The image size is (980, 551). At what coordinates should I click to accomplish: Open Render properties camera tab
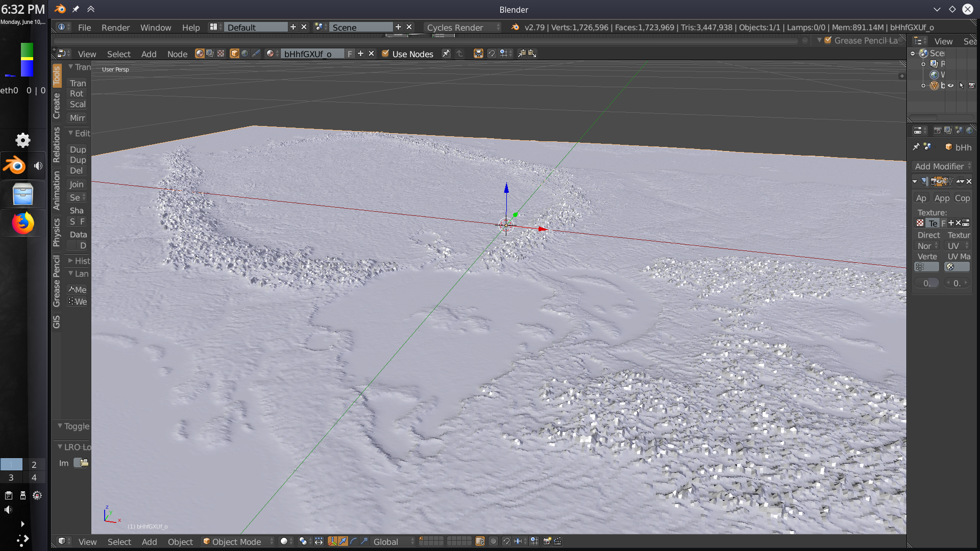tap(937, 131)
